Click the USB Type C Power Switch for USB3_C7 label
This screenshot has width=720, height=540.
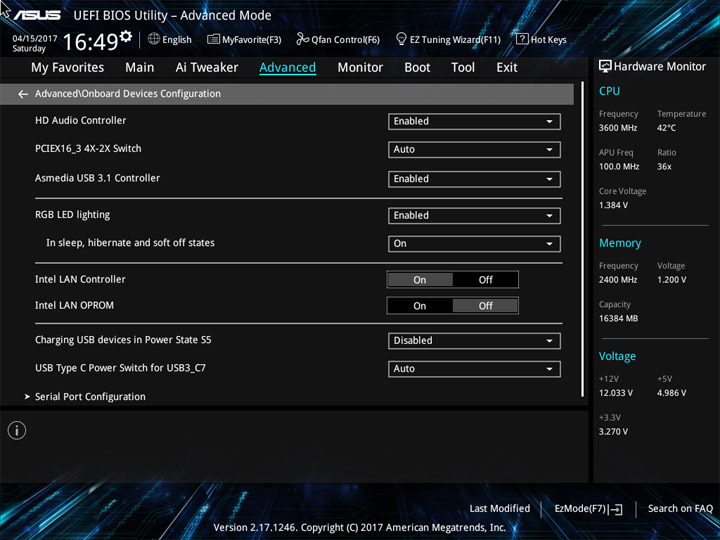click(120, 368)
